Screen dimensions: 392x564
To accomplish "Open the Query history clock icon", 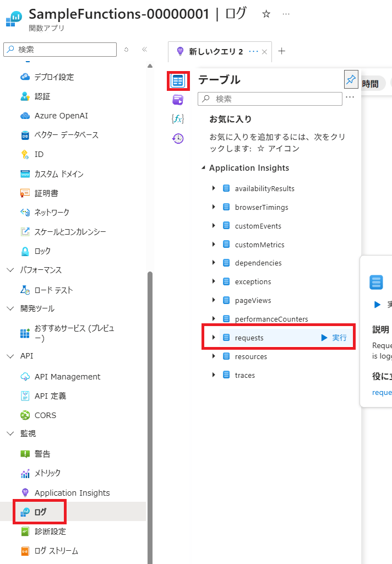I will click(x=178, y=138).
